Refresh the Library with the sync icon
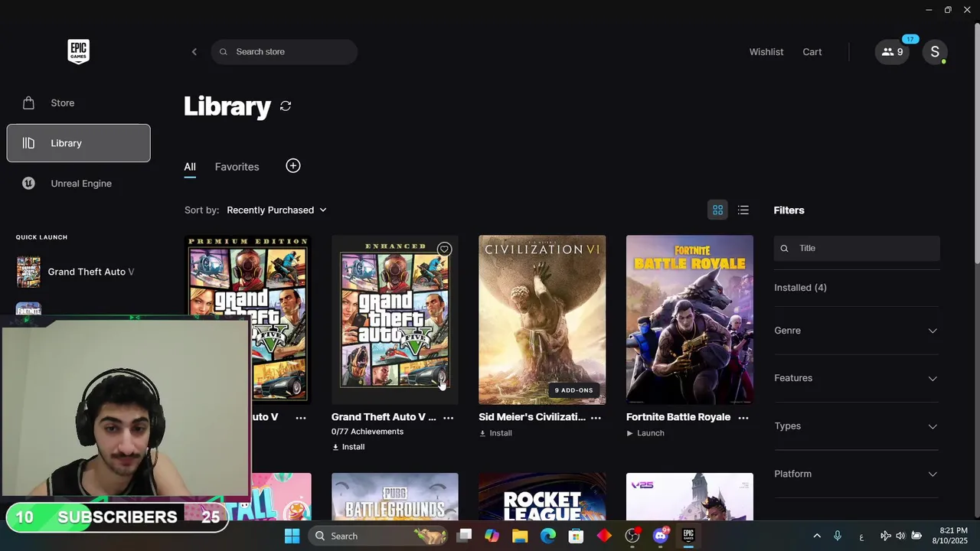 coord(286,106)
